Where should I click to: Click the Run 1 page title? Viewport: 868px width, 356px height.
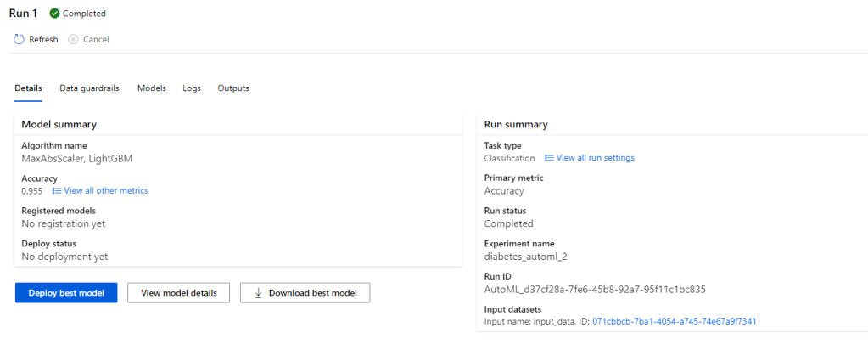point(23,14)
